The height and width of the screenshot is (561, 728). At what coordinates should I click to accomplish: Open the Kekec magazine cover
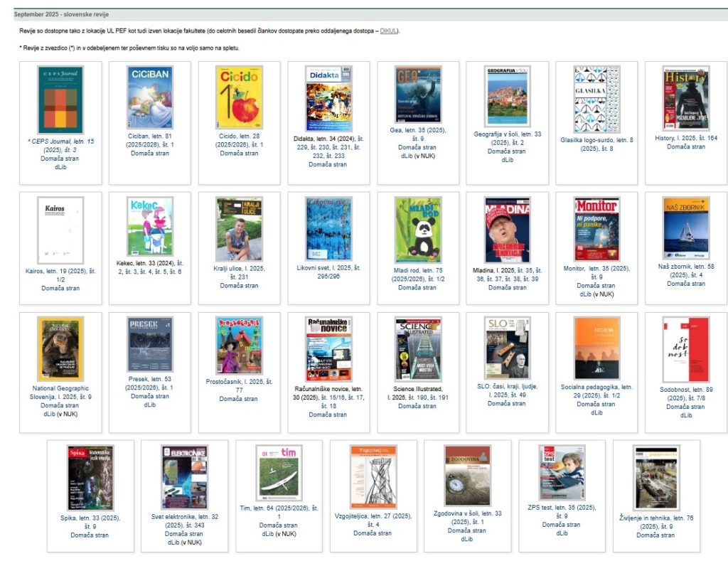(149, 226)
